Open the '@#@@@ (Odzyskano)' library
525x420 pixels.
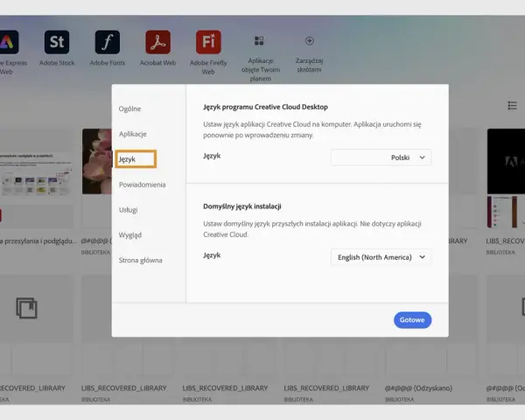[x=418, y=388]
